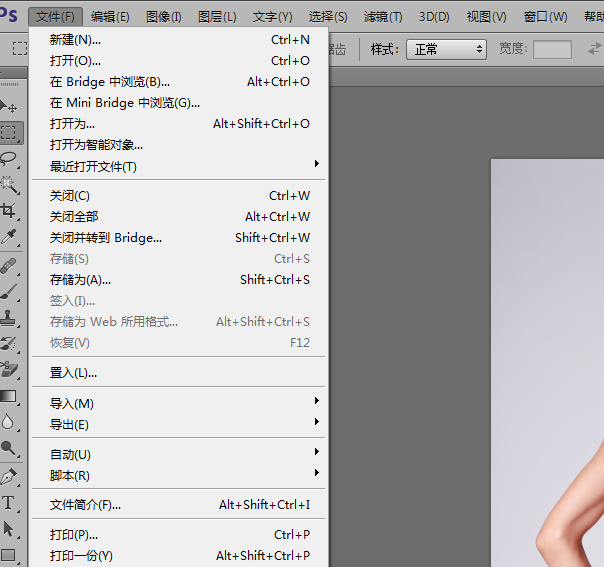The height and width of the screenshot is (567, 604).
Task: Select the Blur tool
Action: [x=8, y=422]
